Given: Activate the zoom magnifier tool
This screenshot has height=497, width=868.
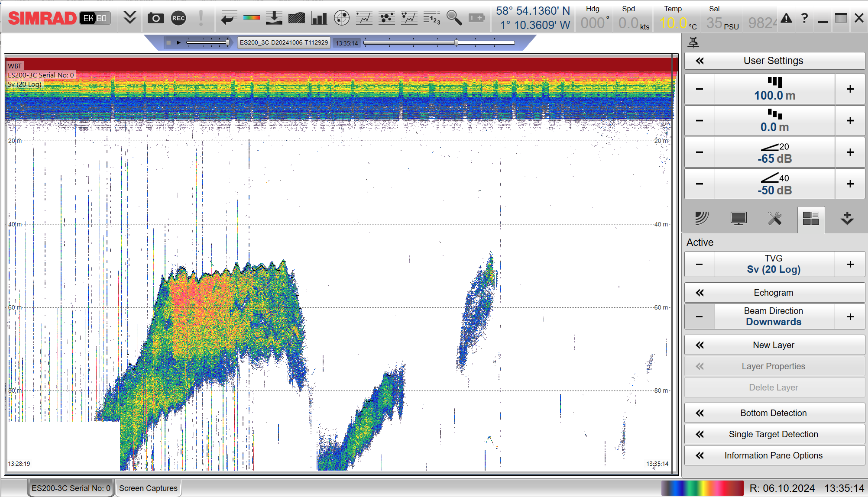Looking at the screenshot, I should (455, 18).
